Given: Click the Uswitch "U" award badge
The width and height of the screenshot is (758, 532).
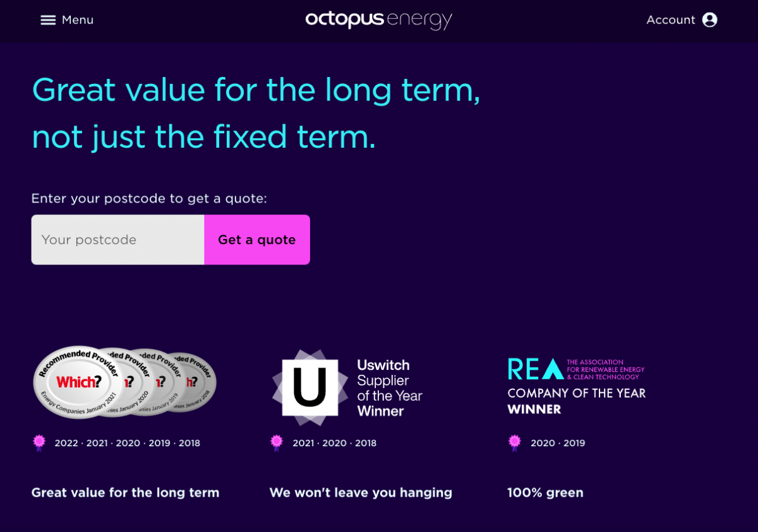Looking at the screenshot, I should point(309,387).
